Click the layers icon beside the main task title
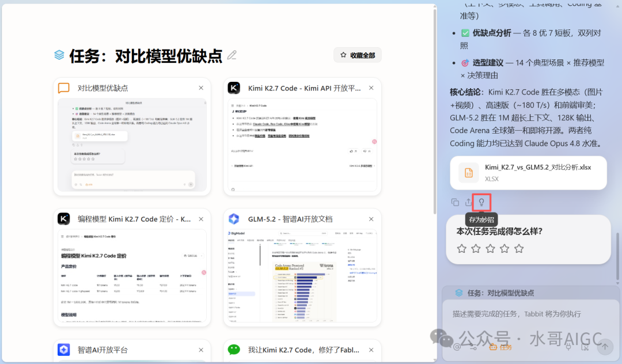This screenshot has width=622, height=364. [x=59, y=55]
